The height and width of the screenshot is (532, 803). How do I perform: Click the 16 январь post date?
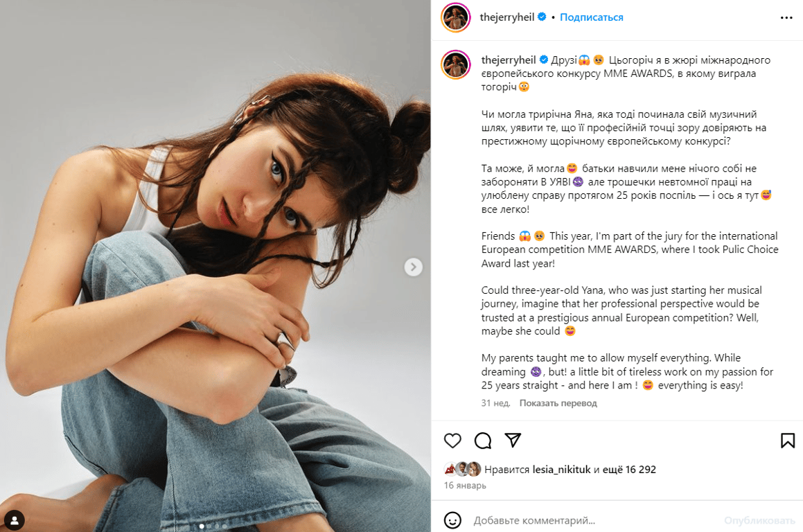tap(465, 486)
